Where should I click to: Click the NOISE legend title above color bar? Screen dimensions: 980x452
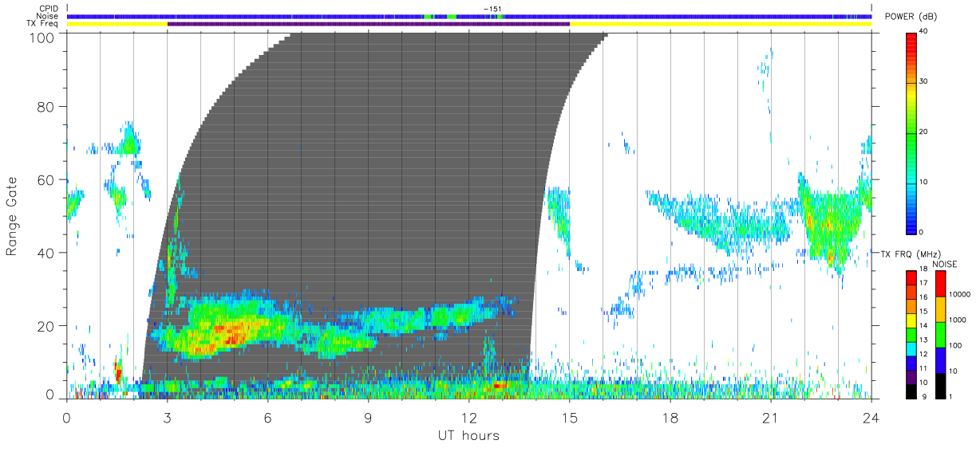[x=944, y=264]
